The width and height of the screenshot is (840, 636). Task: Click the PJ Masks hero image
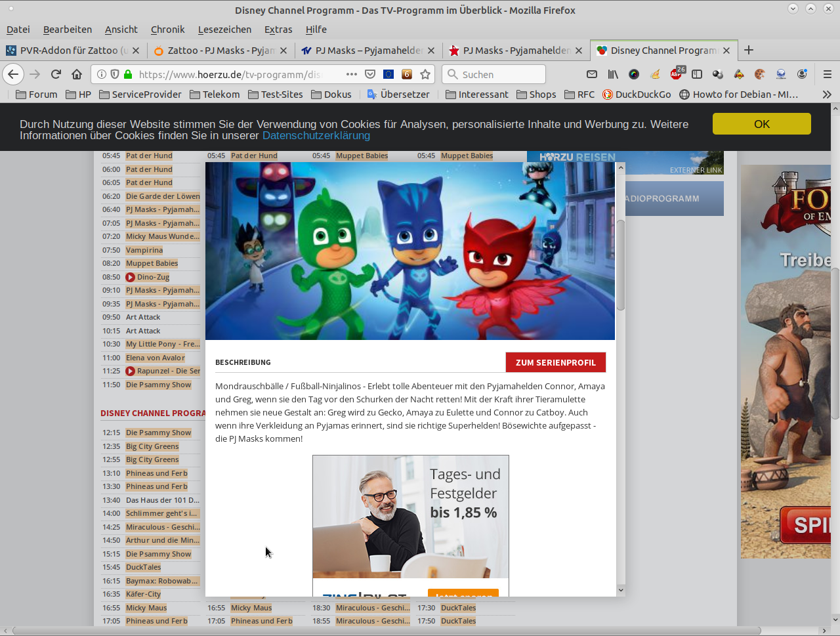point(410,251)
